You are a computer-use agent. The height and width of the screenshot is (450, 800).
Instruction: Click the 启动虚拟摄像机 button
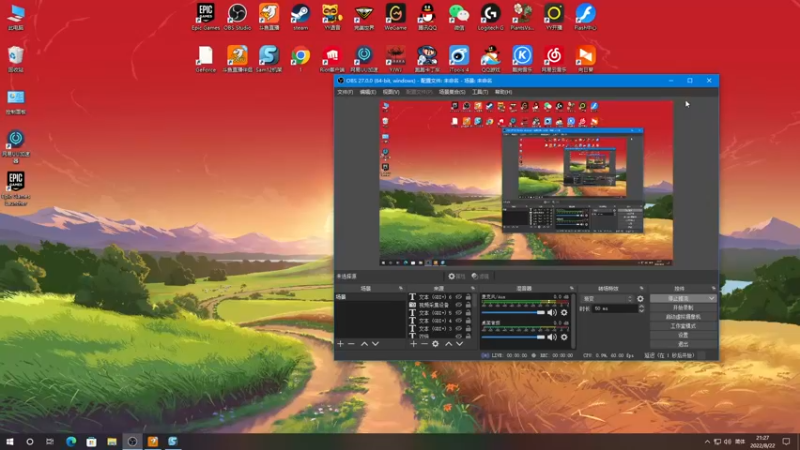tap(683, 317)
